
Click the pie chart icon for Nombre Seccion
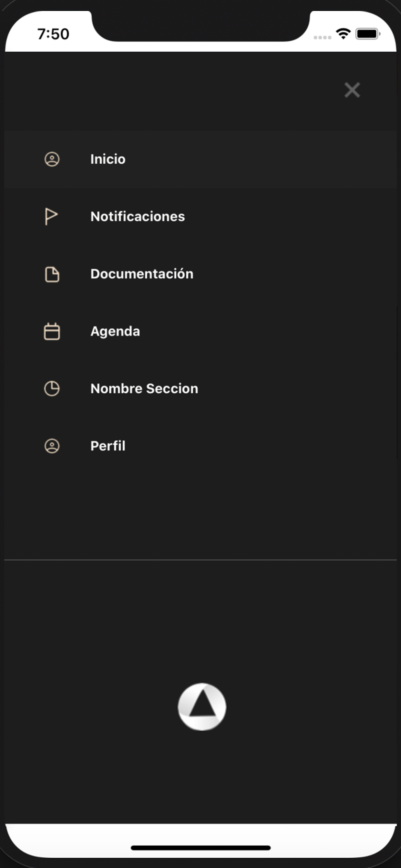click(x=52, y=389)
